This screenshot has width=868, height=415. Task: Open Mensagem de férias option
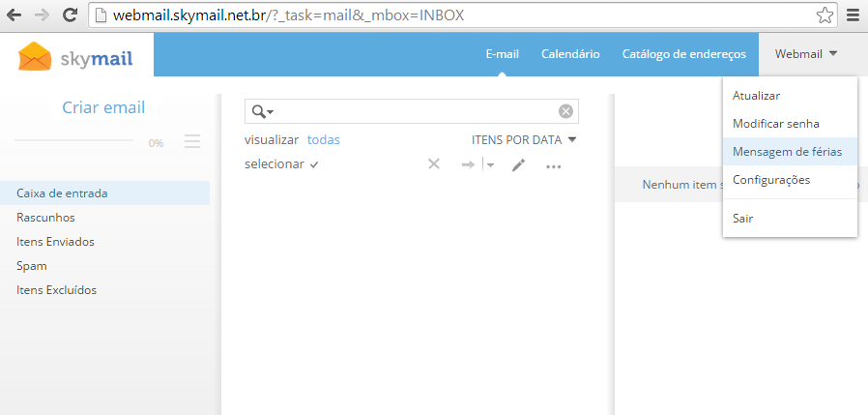pyautogui.click(x=790, y=151)
